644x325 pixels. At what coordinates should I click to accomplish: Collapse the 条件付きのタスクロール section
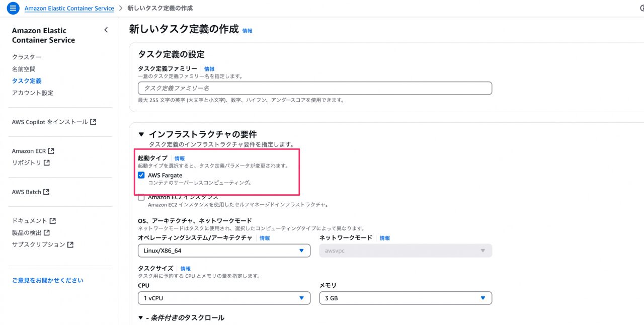[141, 318]
